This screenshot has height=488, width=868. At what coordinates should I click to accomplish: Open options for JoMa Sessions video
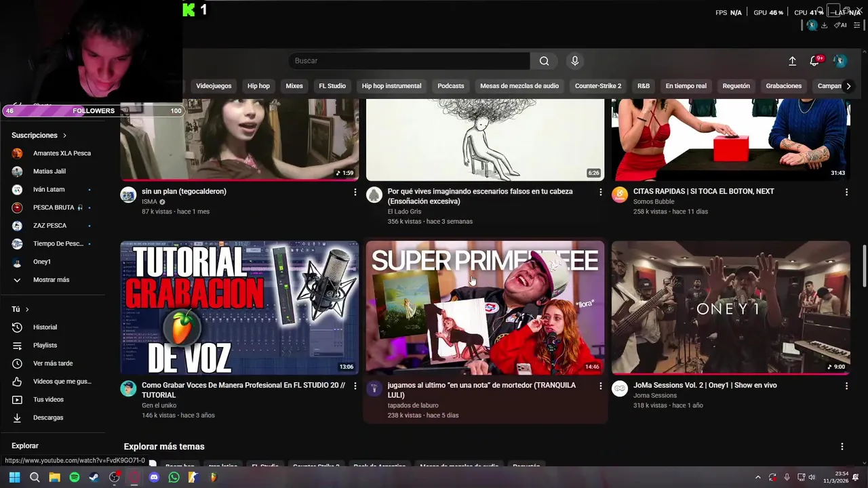pos(846,386)
